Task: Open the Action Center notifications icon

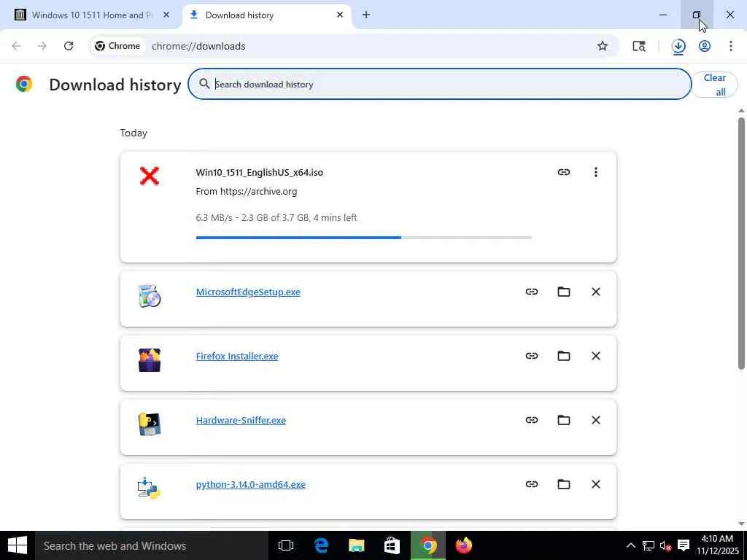Action: pyautogui.click(x=684, y=545)
